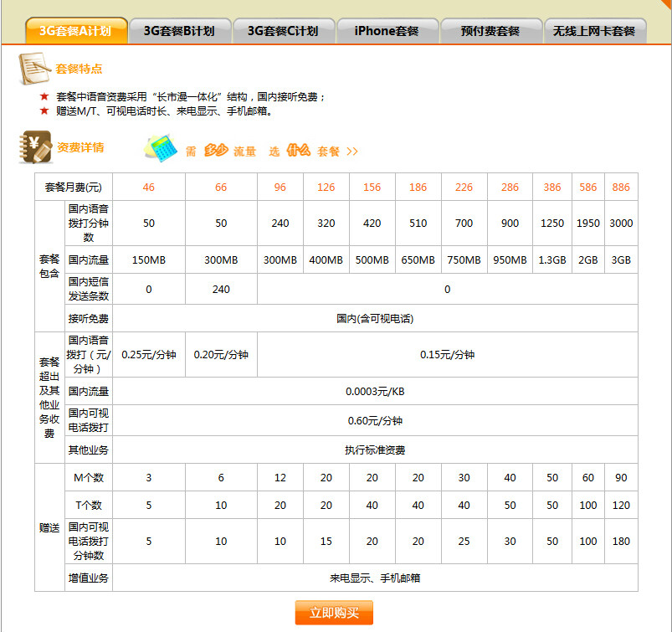Select the 886 plan column header

tap(621, 188)
